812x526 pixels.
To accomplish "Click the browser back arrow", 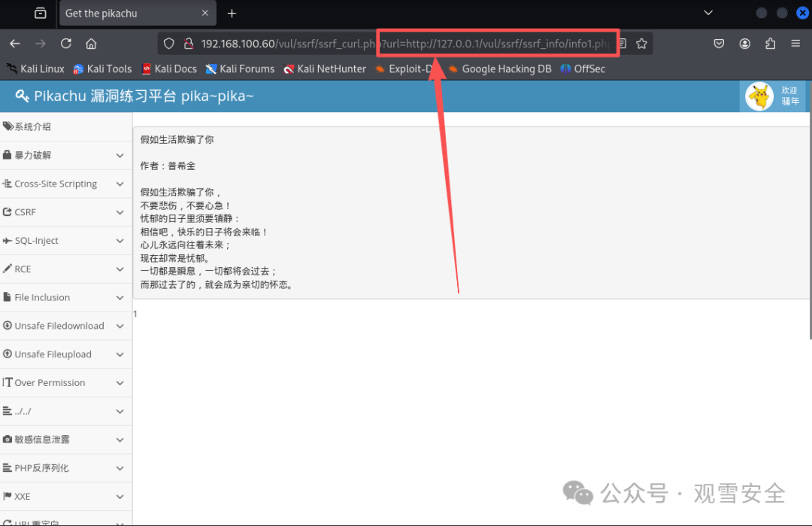I will [x=15, y=44].
